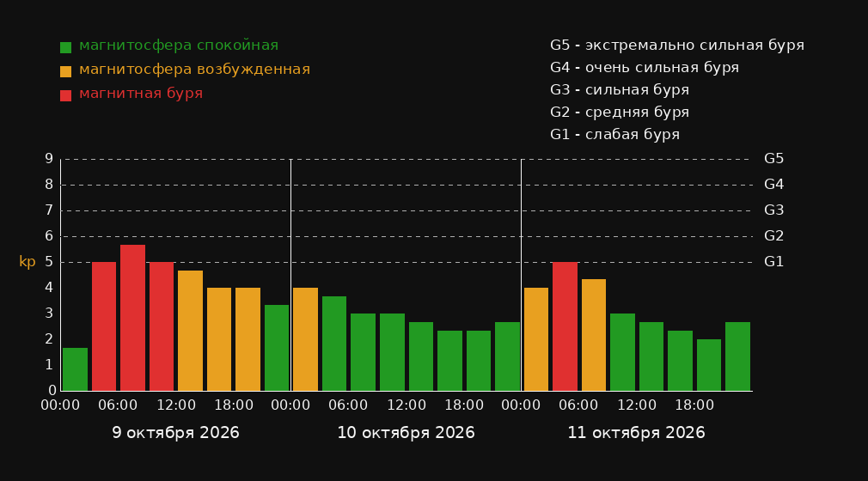Click the G5 level label beside the chart

773,159
